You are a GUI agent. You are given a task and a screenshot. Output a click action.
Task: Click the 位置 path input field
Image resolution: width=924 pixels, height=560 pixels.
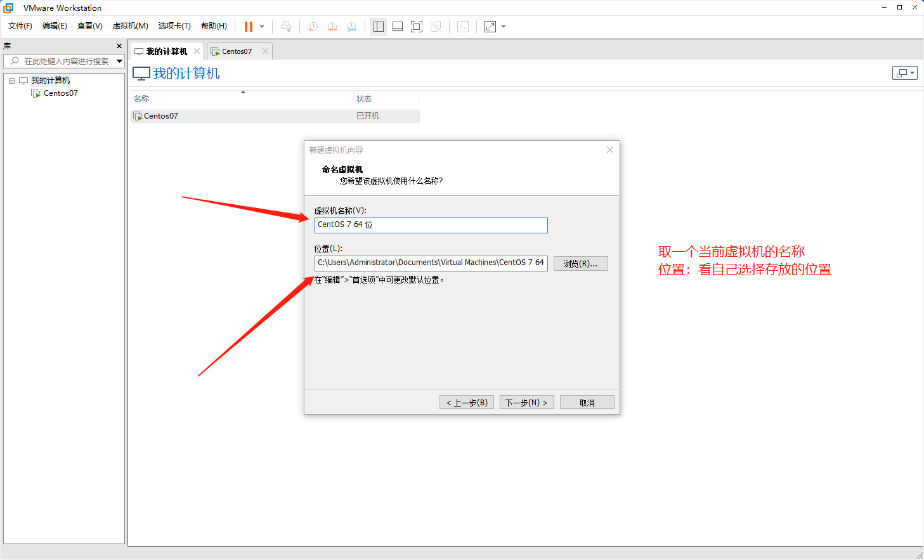[431, 263]
